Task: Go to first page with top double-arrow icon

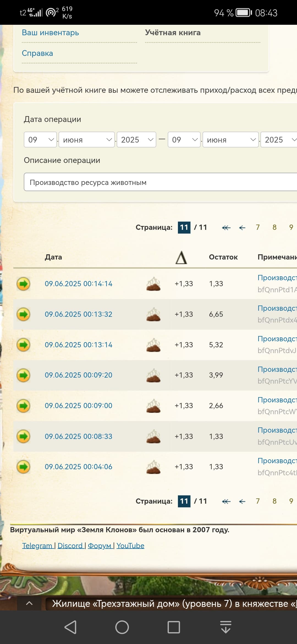Action: (226, 228)
